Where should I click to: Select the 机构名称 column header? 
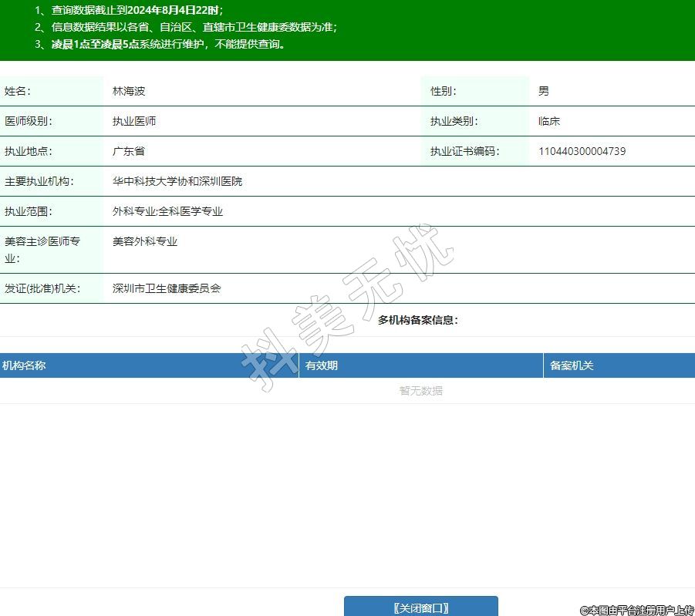pyautogui.click(x=24, y=365)
